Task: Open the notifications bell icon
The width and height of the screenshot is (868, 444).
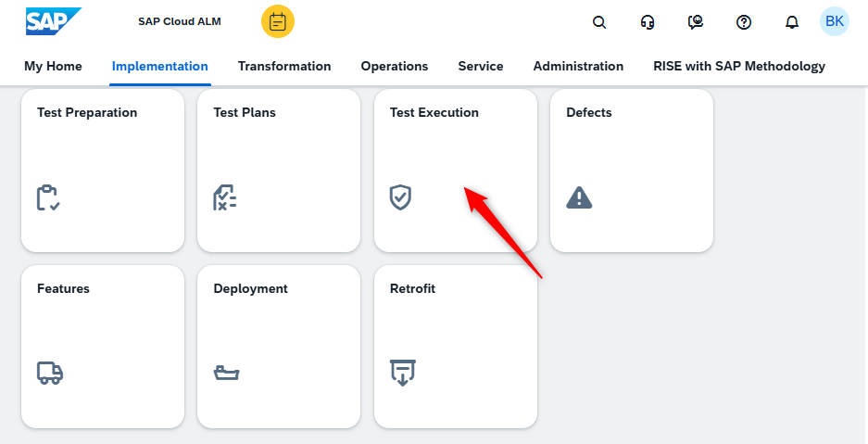Action: [792, 22]
